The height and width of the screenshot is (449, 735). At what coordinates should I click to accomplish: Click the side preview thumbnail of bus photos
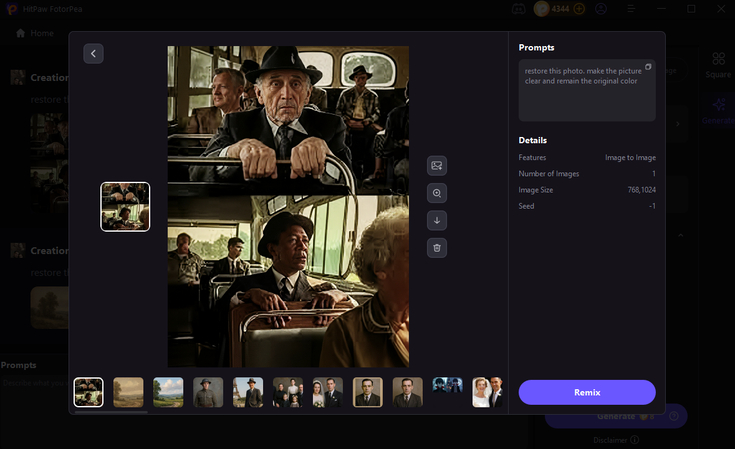point(125,207)
